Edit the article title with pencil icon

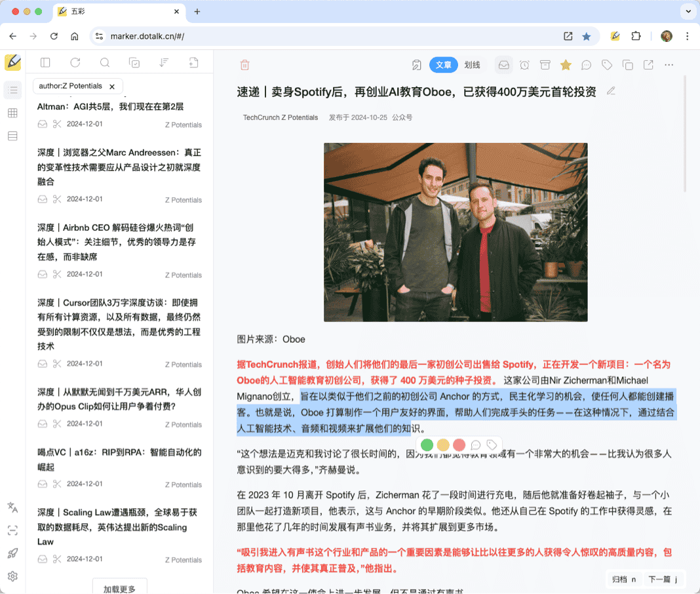[611, 91]
